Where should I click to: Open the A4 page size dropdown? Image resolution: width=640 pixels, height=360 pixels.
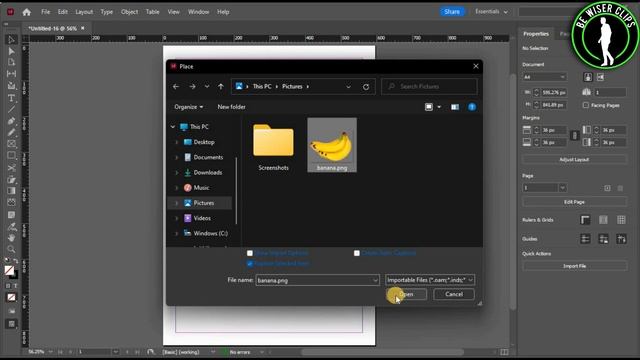click(544, 77)
